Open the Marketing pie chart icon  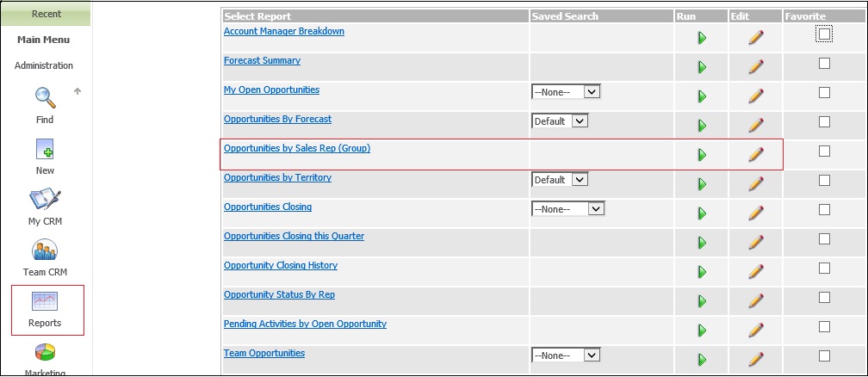tap(45, 353)
